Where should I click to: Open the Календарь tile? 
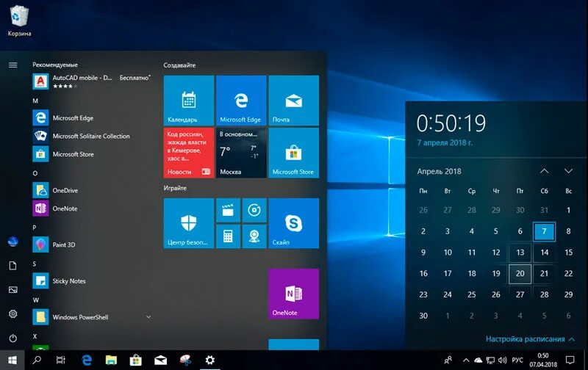pos(189,101)
